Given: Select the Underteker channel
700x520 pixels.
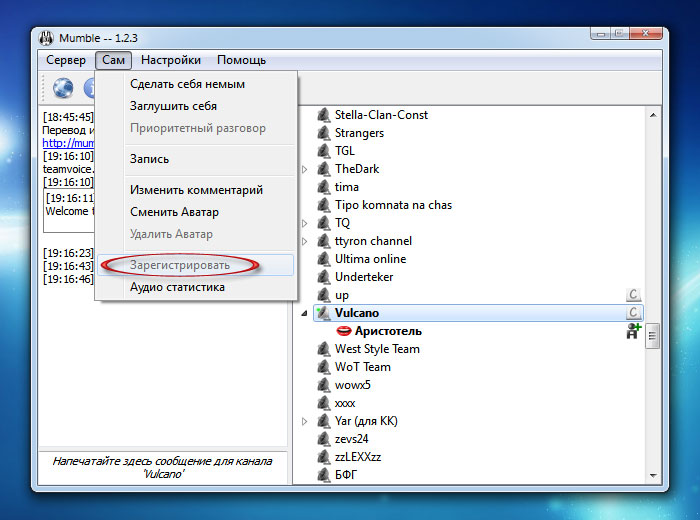Looking at the screenshot, I should click(x=364, y=277).
